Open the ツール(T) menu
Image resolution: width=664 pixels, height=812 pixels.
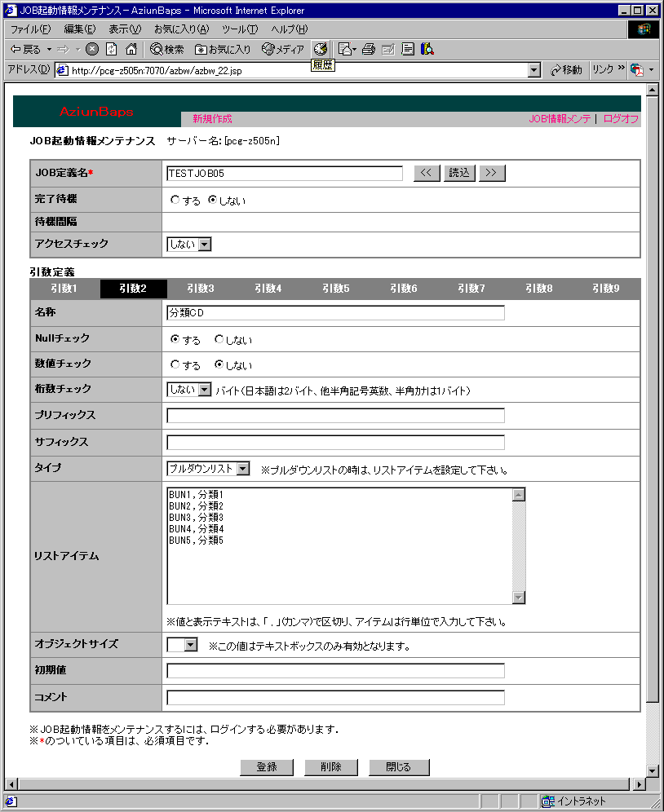click(240, 29)
